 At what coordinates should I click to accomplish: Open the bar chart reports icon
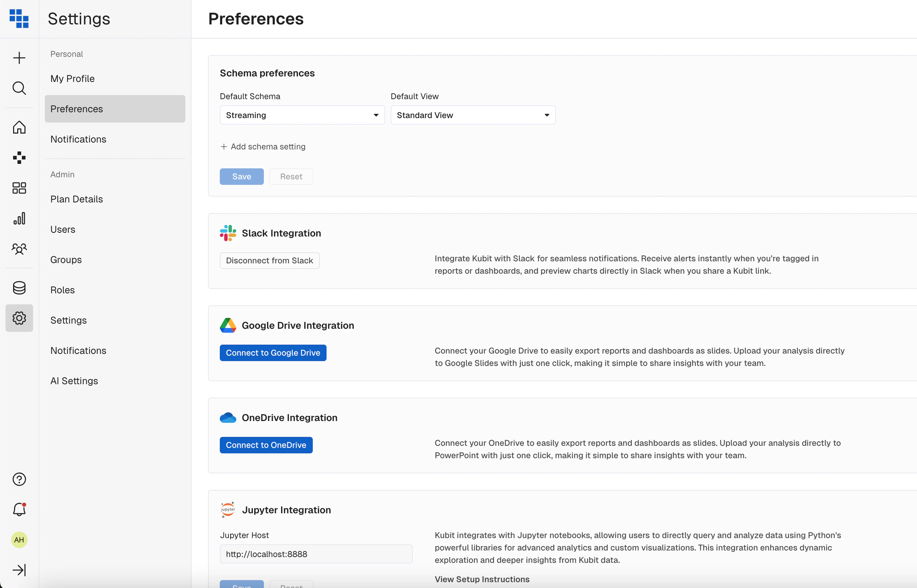[x=19, y=218]
